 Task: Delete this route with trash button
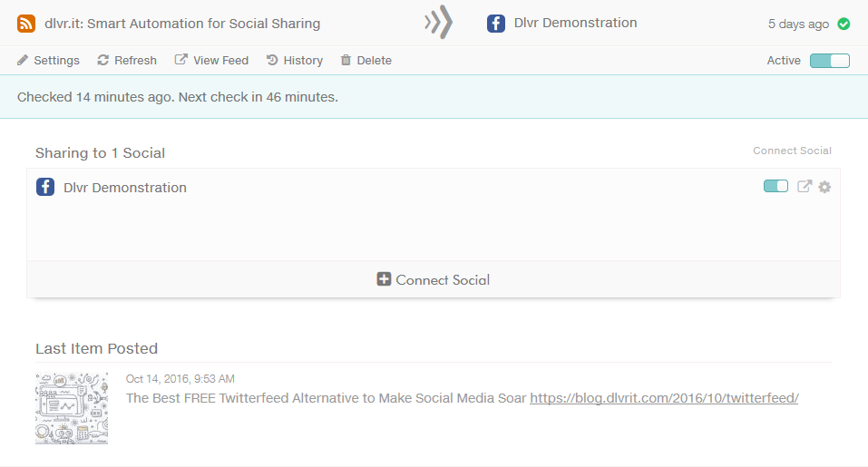click(366, 61)
